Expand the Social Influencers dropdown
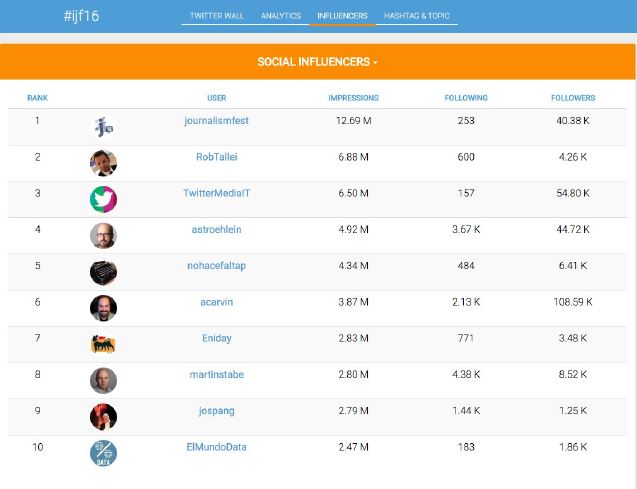The width and height of the screenshot is (637, 489). (x=317, y=62)
